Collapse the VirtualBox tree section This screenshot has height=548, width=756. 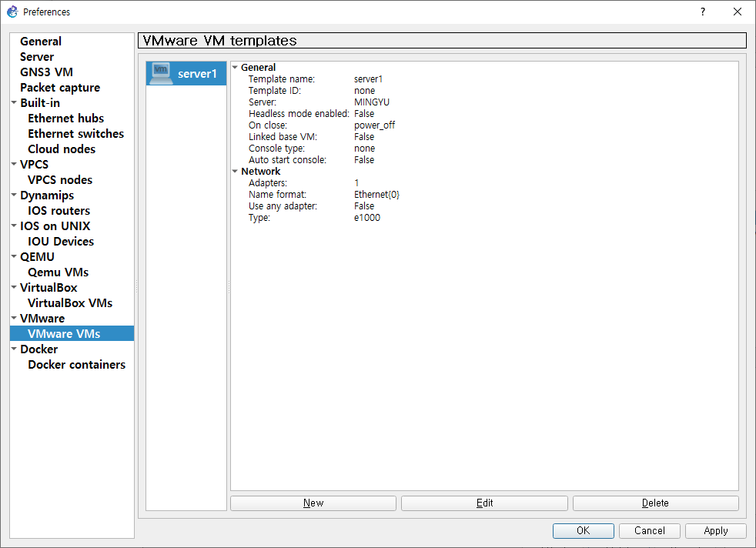click(x=14, y=287)
